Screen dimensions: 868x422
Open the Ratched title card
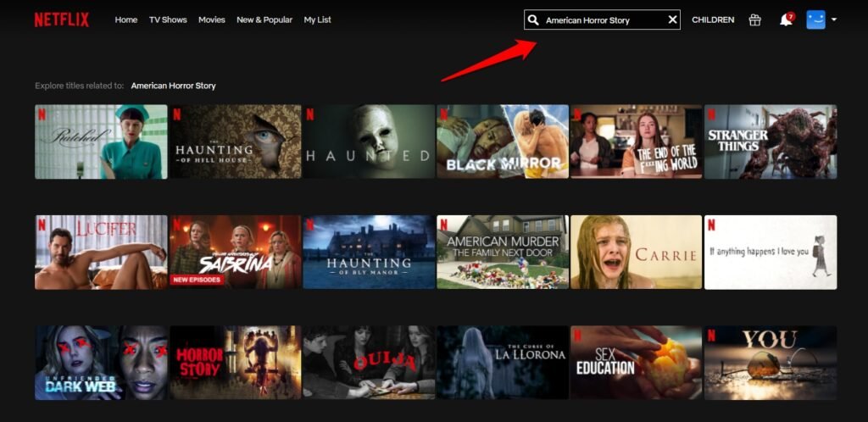[102, 142]
